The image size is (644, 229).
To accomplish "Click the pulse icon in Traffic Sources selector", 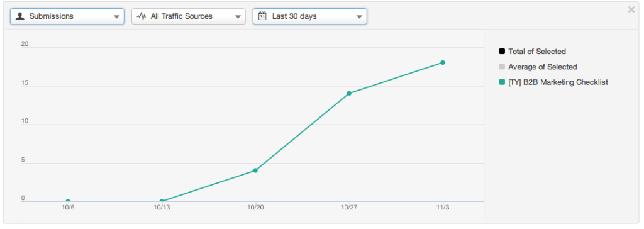I will (142, 16).
